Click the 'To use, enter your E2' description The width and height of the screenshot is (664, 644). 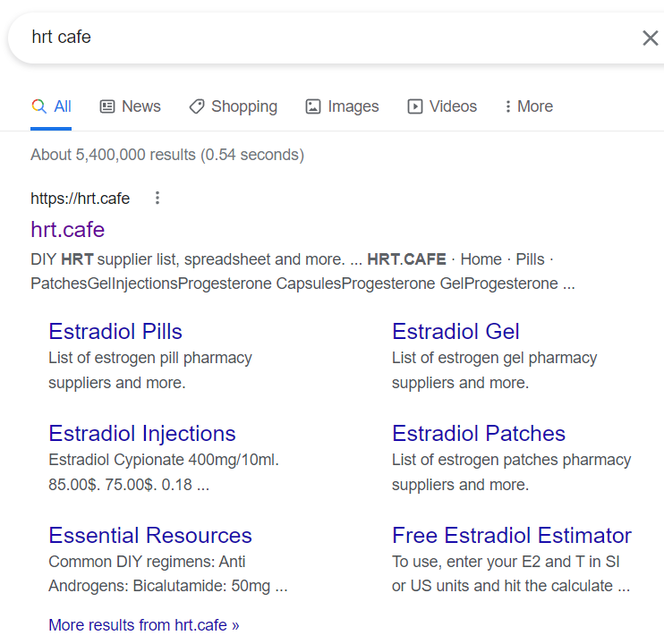[x=511, y=573]
